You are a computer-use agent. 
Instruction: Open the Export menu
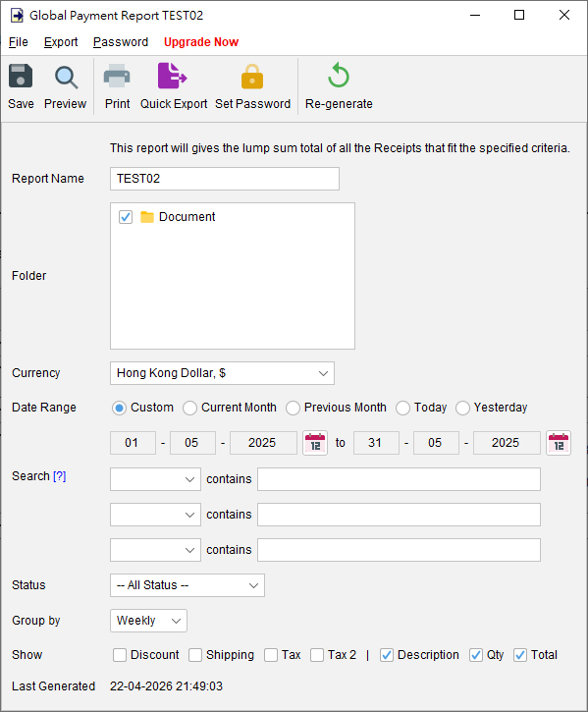click(61, 42)
